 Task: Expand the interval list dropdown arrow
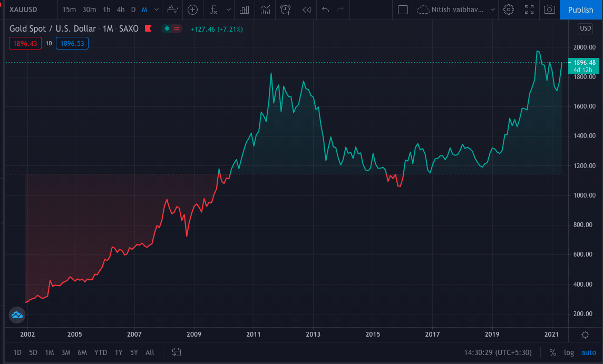tap(157, 9)
